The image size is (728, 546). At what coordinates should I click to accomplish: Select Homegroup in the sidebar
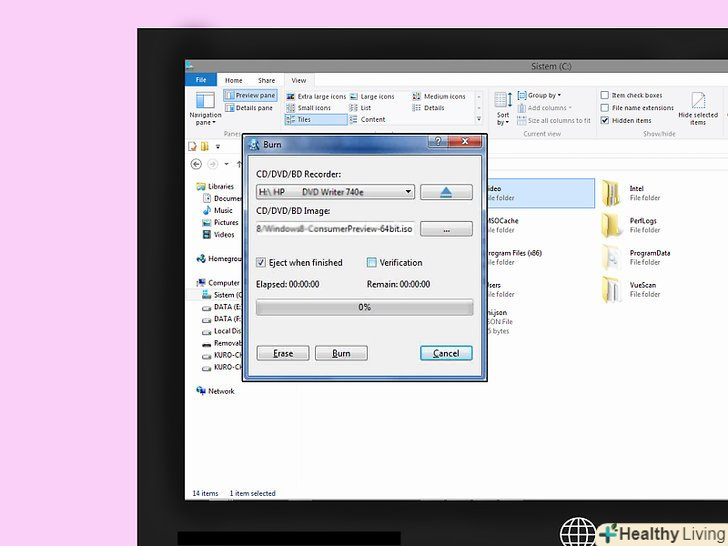[219, 259]
